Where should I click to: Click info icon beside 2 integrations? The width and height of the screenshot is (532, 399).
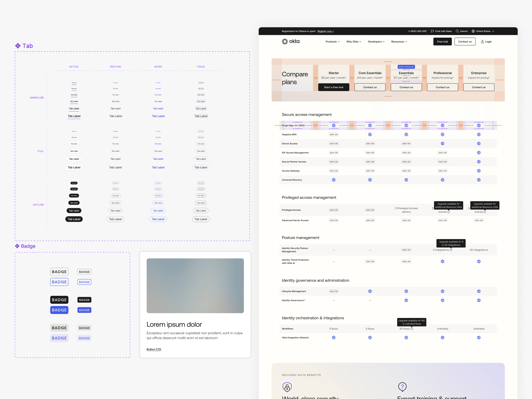click(451, 250)
